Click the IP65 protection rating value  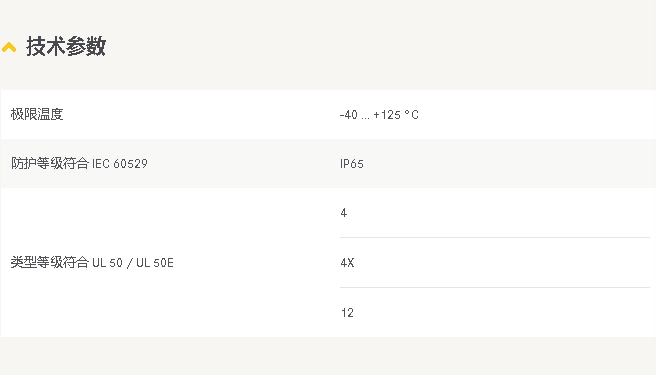(x=351, y=164)
